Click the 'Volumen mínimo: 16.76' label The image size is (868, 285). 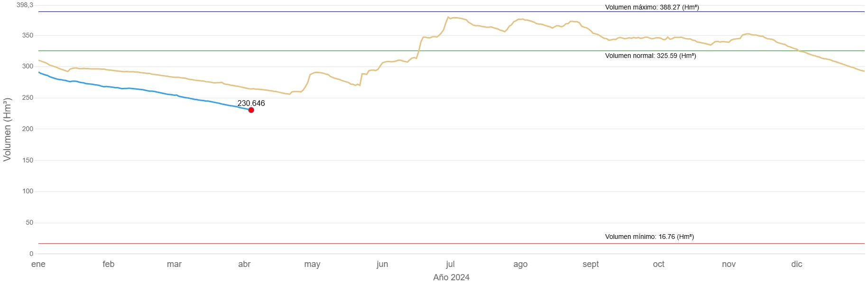(x=649, y=237)
